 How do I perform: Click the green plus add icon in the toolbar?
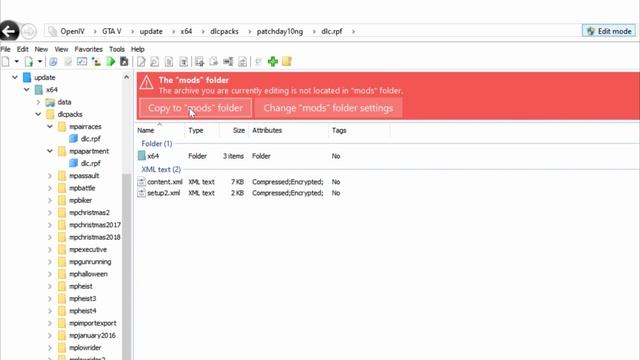pyautogui.click(x=273, y=62)
